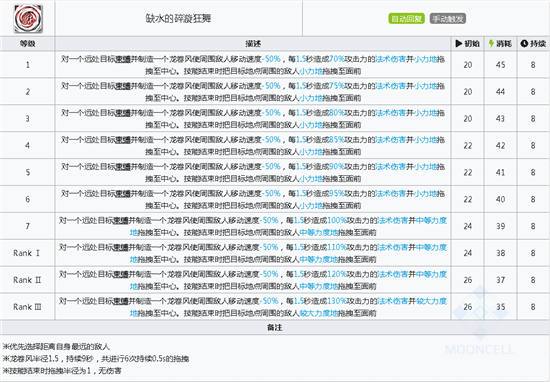
Task: Click cost value 38
Action: point(501,253)
